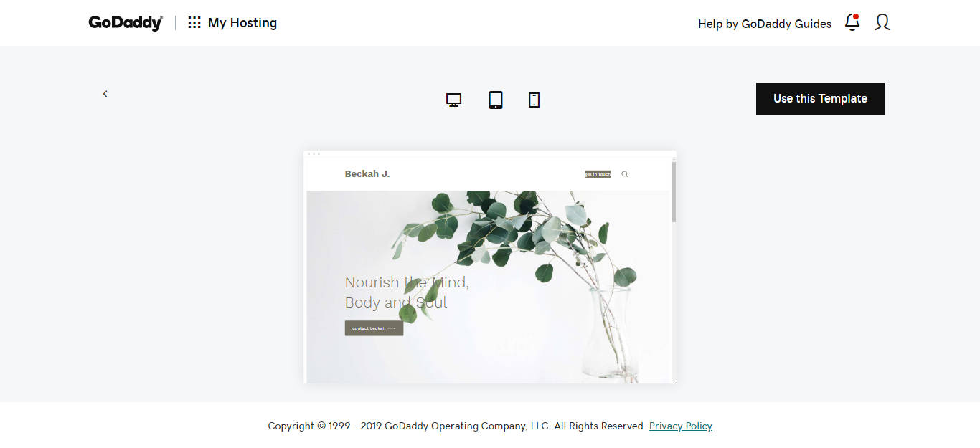Switch to desktop preview mode
Viewport: 980px width, 448px height.
453,100
